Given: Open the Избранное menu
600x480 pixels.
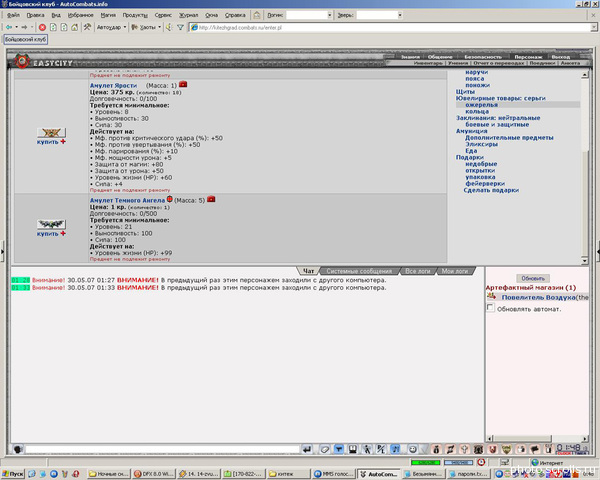Looking at the screenshot, I should tap(80, 15).
